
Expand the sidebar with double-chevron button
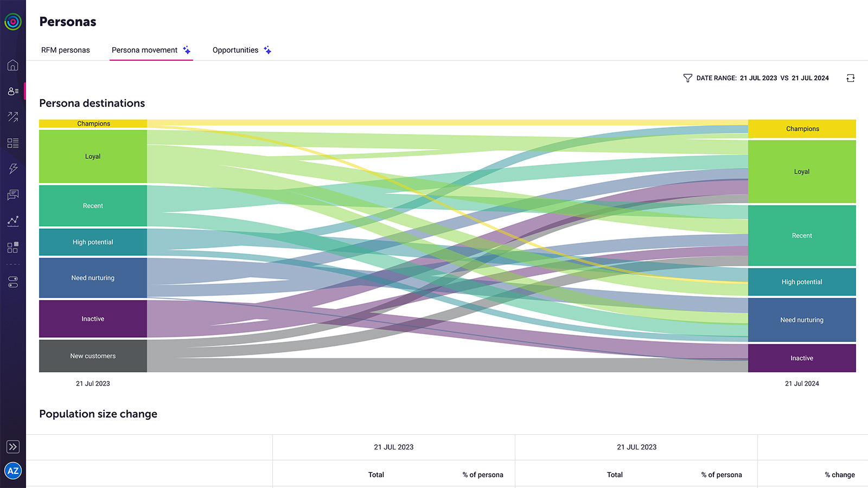coord(13,447)
